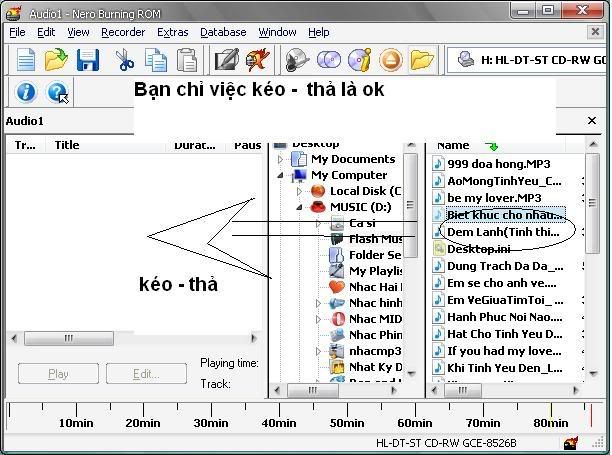This screenshot has height=455, width=612.
Task: Select Nhat Ky D folder in tree
Action: (x=375, y=367)
